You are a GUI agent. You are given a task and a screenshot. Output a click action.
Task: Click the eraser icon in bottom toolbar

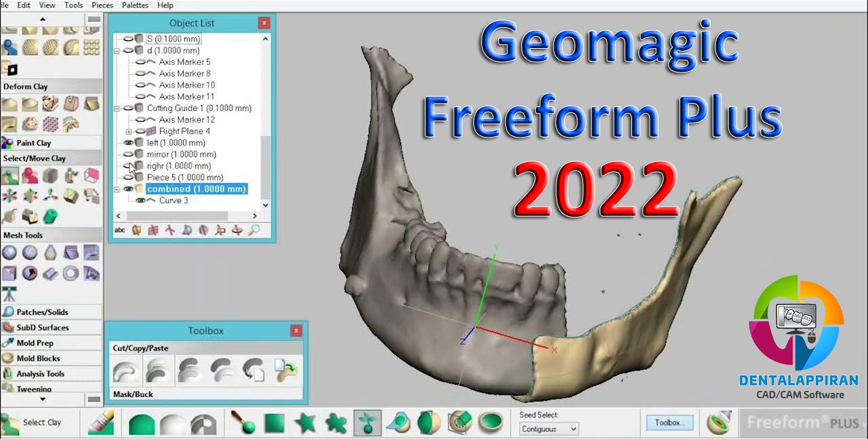[x=102, y=423]
